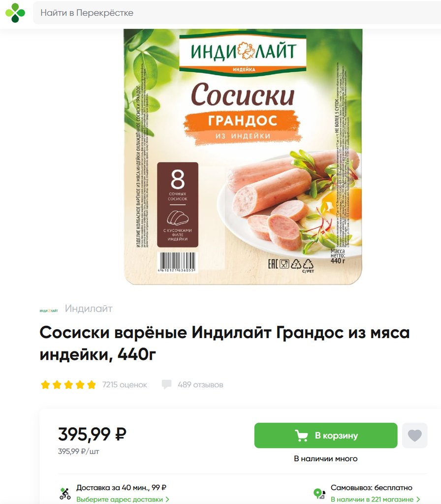
Task: Click the small Индилайт brand logo
Action: (49, 311)
